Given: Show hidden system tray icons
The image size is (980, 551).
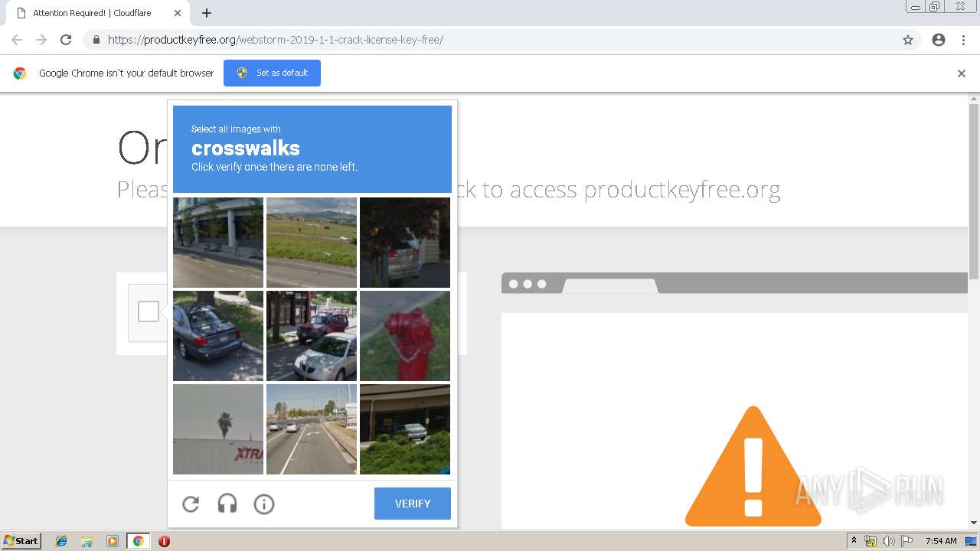Looking at the screenshot, I should [x=854, y=541].
